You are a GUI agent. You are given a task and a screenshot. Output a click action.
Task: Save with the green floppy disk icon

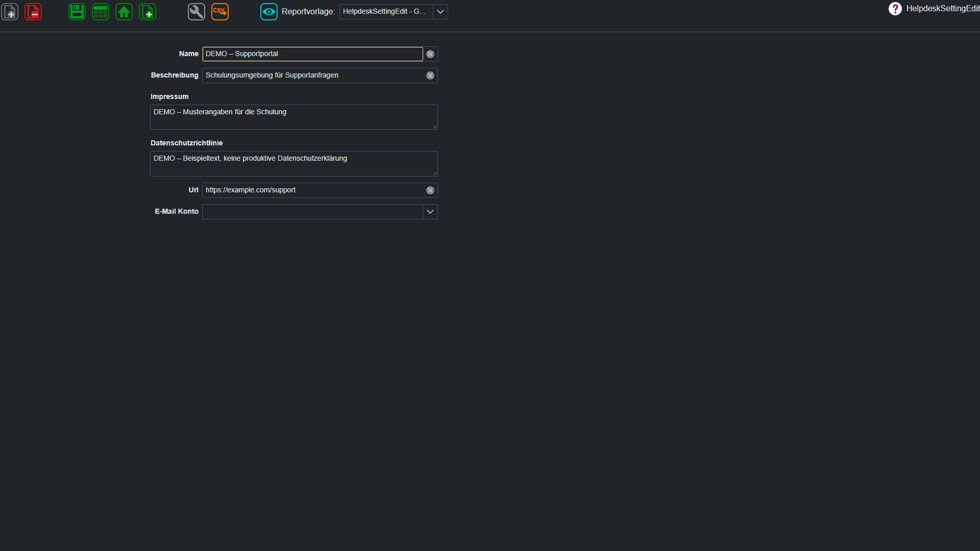click(x=77, y=12)
